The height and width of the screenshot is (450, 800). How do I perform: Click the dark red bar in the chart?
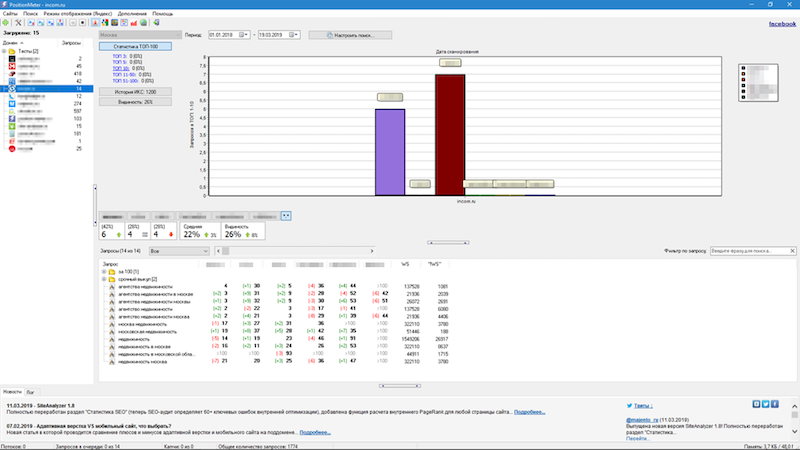[450, 135]
